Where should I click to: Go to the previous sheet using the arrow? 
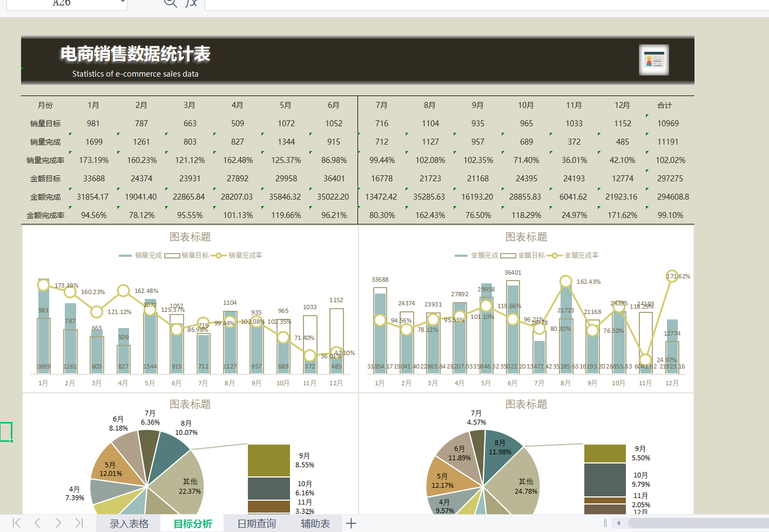[x=37, y=523]
